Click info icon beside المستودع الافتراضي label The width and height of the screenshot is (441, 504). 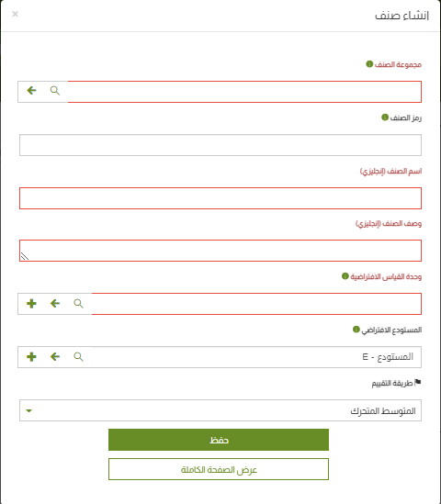click(x=356, y=330)
